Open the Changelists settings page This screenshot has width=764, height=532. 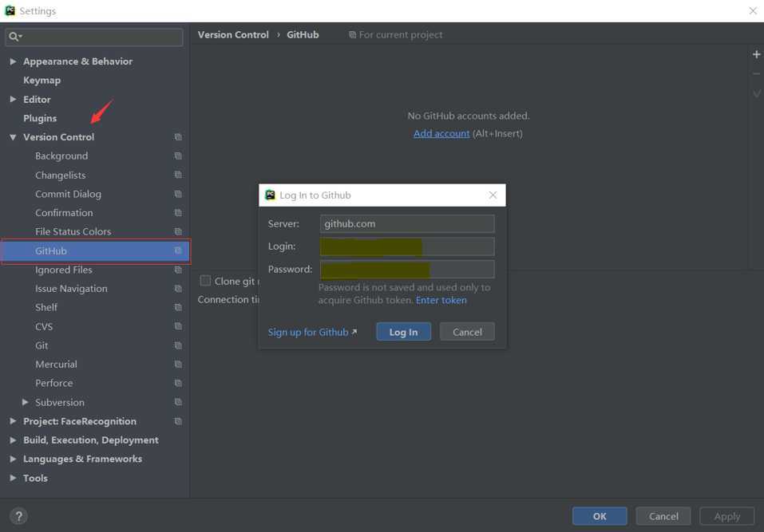[61, 175]
